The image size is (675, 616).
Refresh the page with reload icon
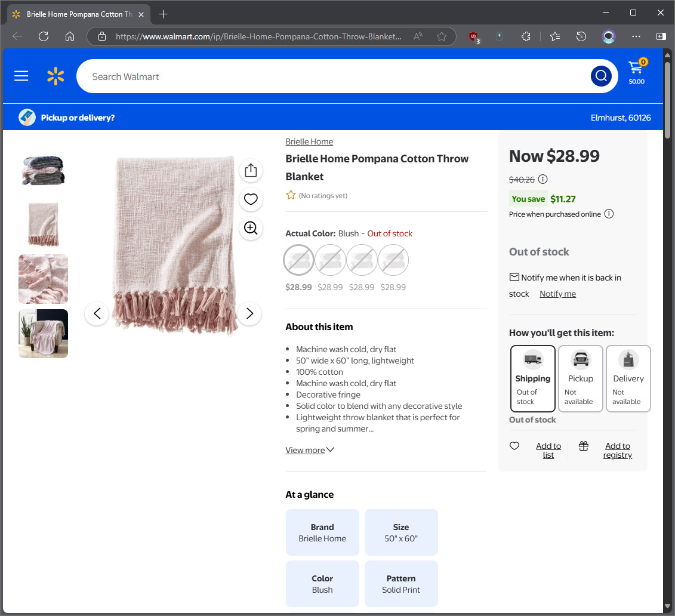(x=44, y=36)
